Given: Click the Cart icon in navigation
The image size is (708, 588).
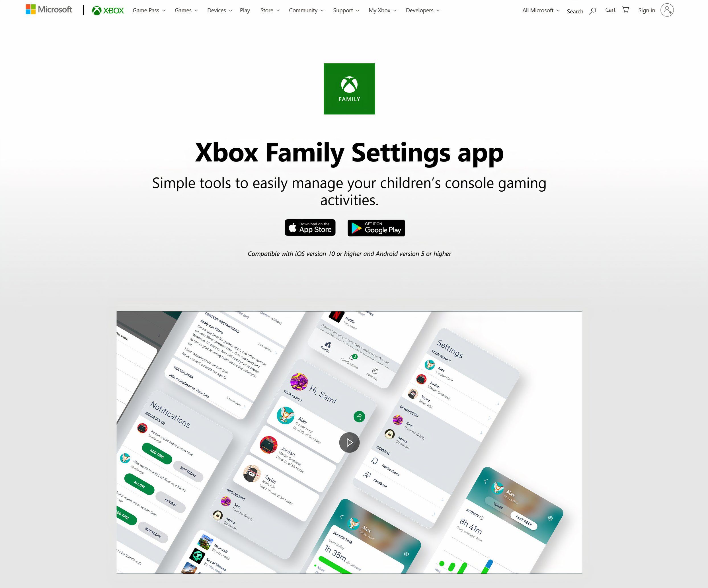Looking at the screenshot, I should (x=625, y=10).
